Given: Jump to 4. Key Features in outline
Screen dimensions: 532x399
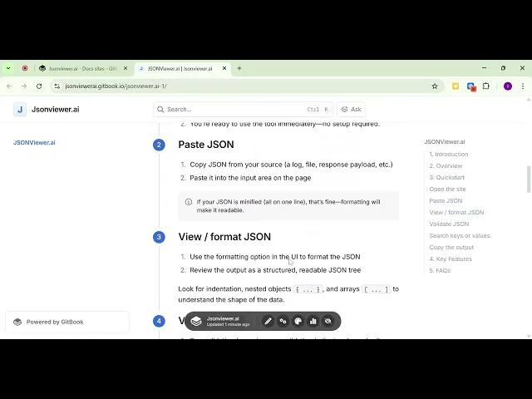Looking at the screenshot, I should pos(451,259).
